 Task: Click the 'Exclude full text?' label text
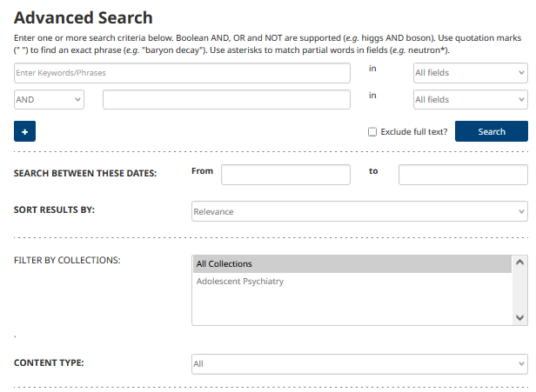click(414, 132)
